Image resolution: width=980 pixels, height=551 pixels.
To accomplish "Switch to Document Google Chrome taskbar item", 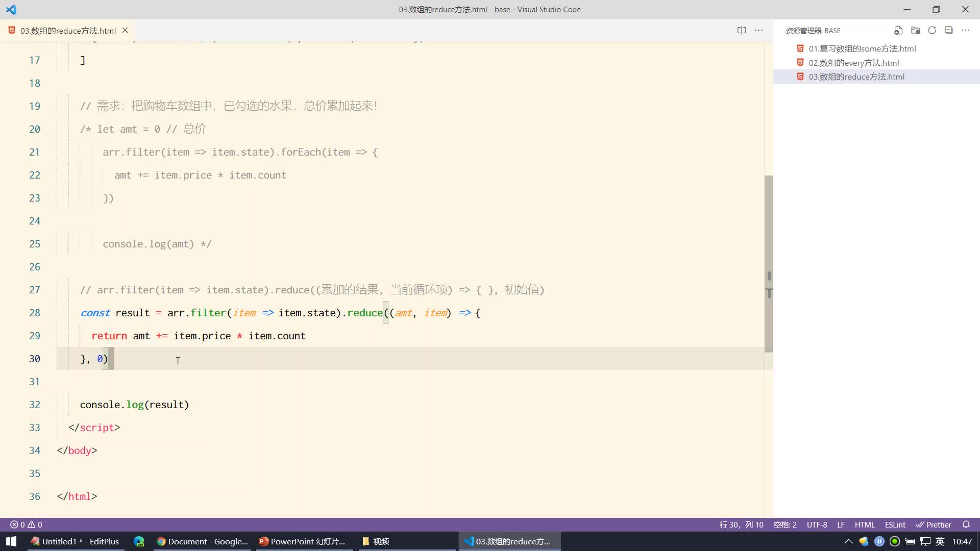I will 203,541.
